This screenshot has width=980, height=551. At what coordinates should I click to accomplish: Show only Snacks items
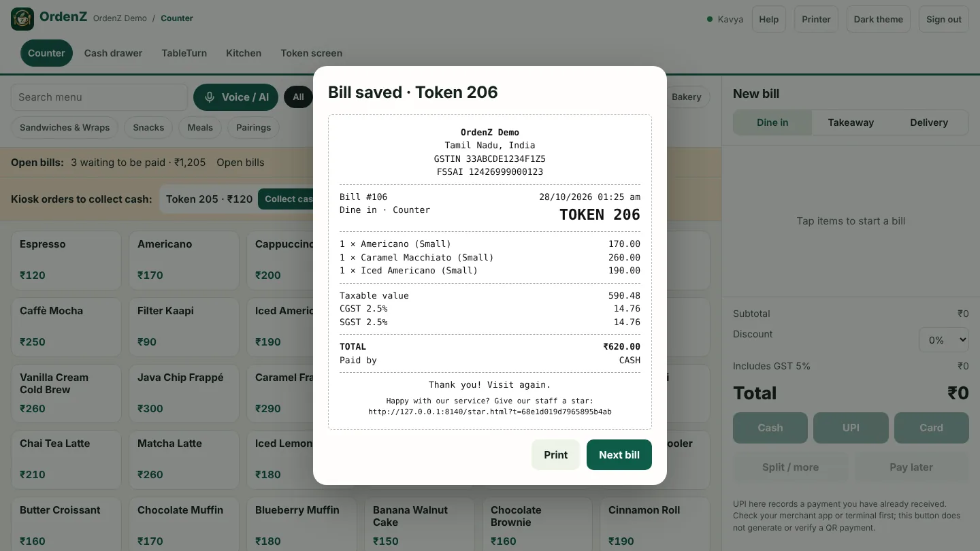[148, 127]
